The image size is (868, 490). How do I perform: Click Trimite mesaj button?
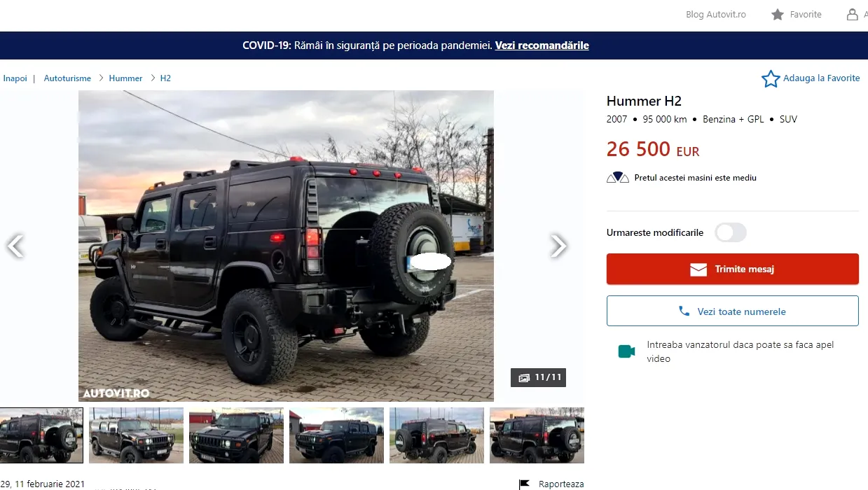pyautogui.click(x=732, y=269)
